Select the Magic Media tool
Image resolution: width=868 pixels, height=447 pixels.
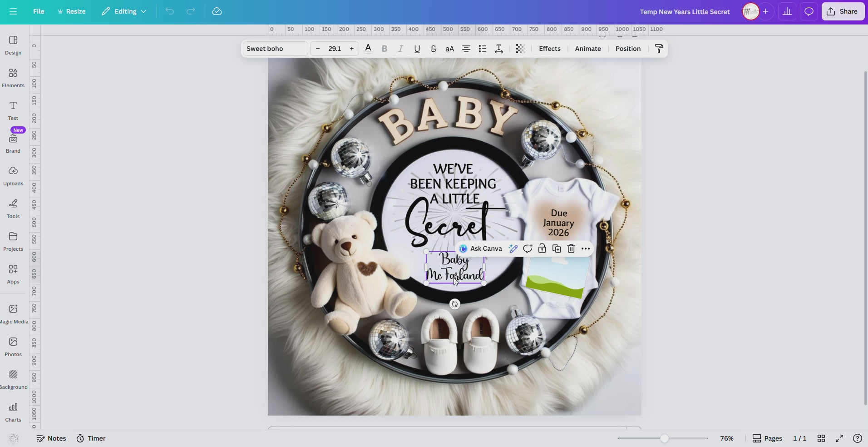[x=14, y=313]
